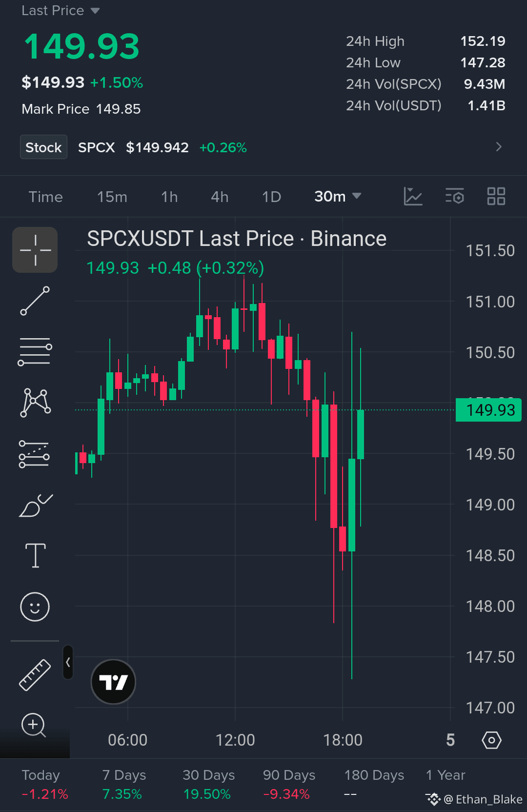Choose the XABCD pattern tool
Viewport: 527px width, 812px height.
[x=35, y=403]
